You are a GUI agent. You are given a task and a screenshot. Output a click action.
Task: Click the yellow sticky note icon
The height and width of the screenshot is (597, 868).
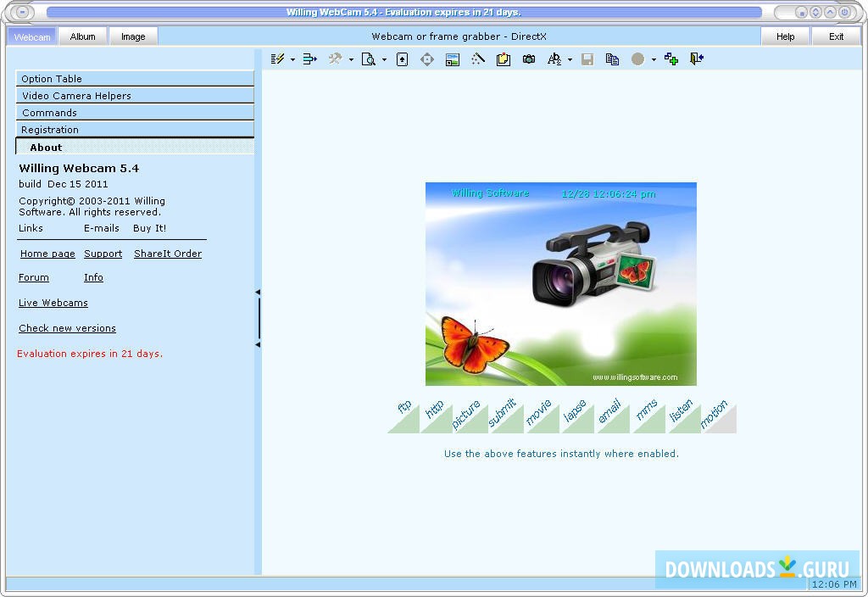504,59
